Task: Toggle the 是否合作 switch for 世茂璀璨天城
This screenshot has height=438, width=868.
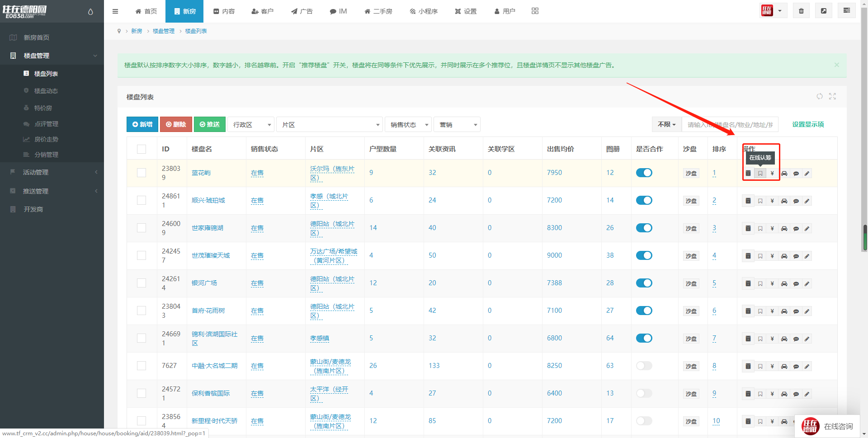Action: coord(644,255)
